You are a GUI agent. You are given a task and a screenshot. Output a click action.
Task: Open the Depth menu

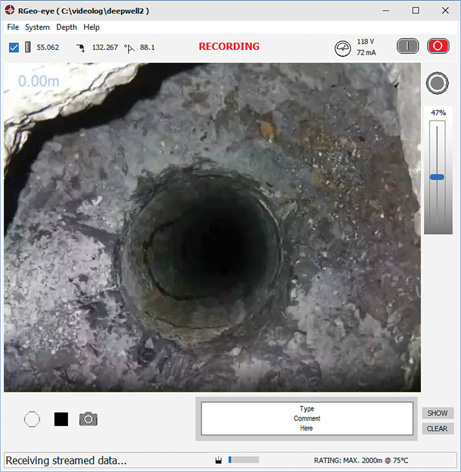66,27
